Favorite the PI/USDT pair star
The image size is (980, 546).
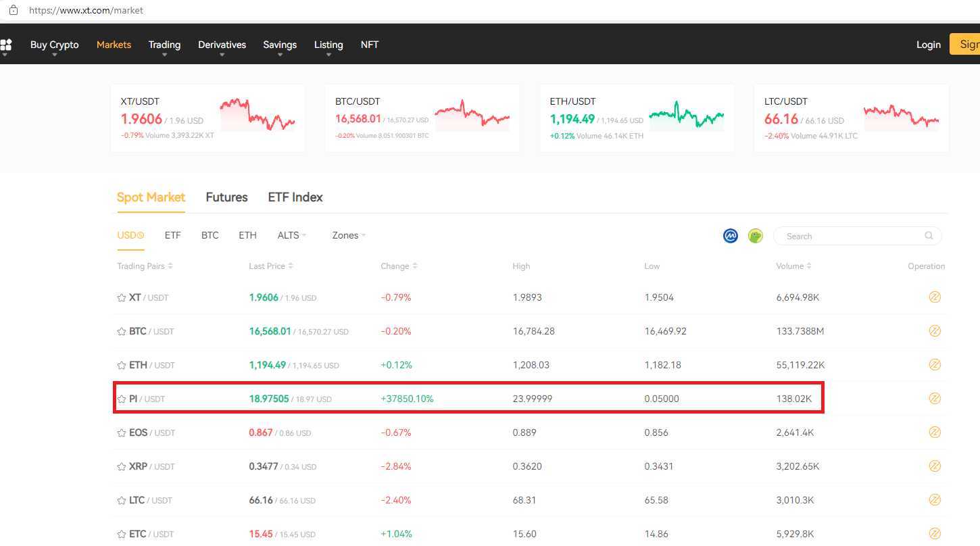pyautogui.click(x=122, y=399)
